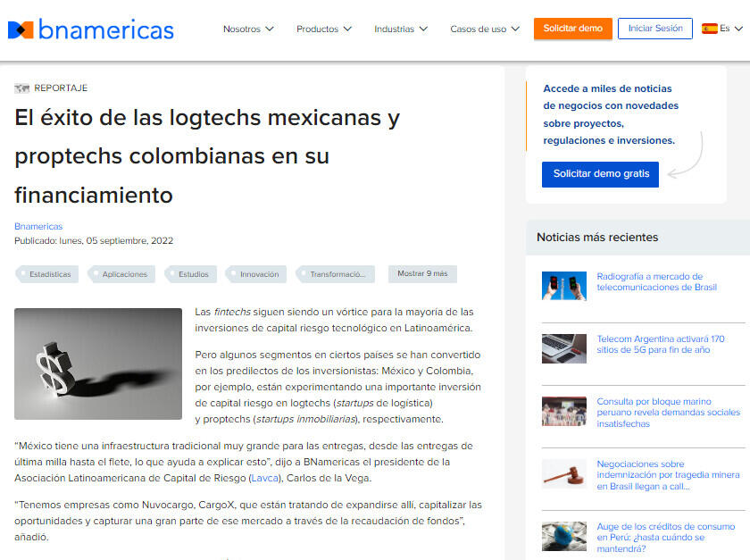Click the dollar sign article image

click(x=98, y=364)
